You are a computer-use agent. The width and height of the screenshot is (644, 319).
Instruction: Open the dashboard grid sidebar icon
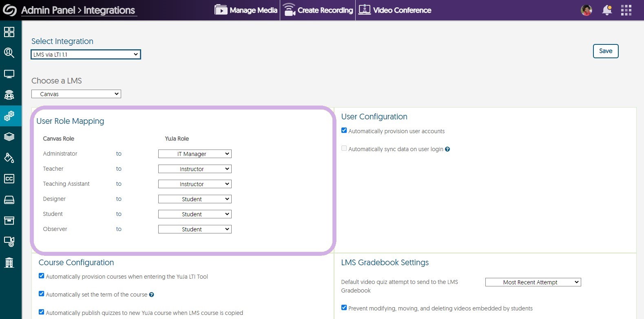tap(9, 32)
